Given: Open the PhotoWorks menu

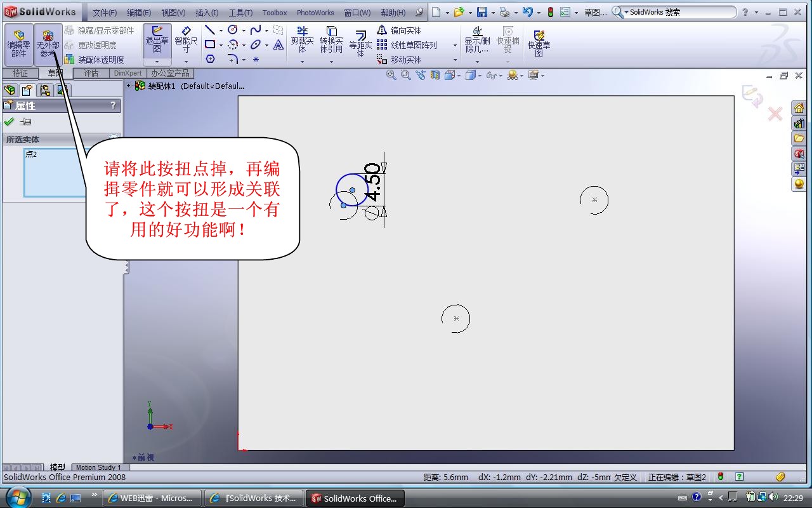Looking at the screenshot, I should [315, 13].
